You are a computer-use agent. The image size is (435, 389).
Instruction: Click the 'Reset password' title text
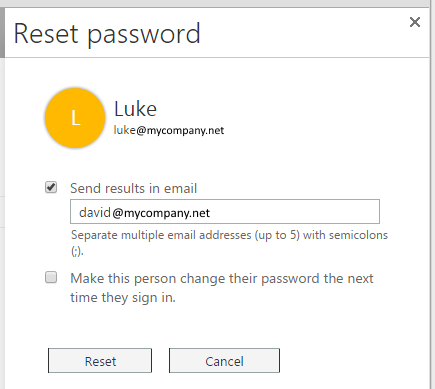point(107,34)
